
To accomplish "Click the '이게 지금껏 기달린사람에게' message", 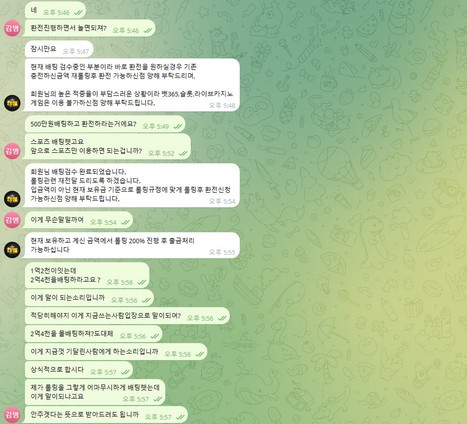I will (x=116, y=352).
